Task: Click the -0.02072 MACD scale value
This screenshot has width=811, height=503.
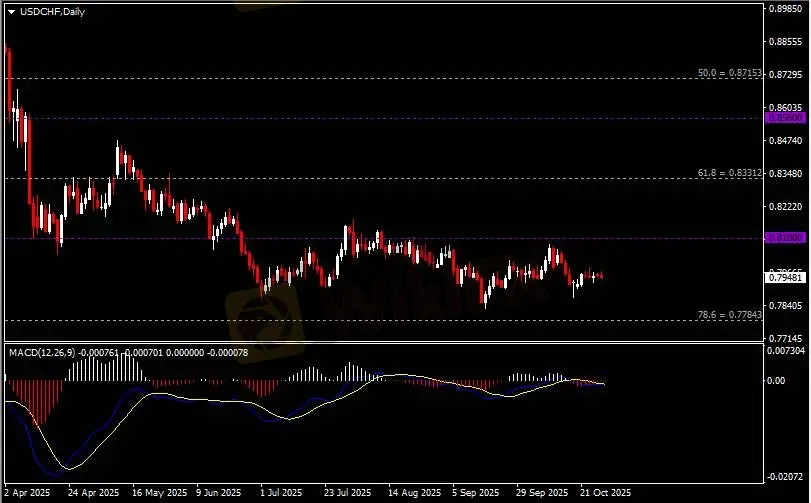Action: coord(784,477)
